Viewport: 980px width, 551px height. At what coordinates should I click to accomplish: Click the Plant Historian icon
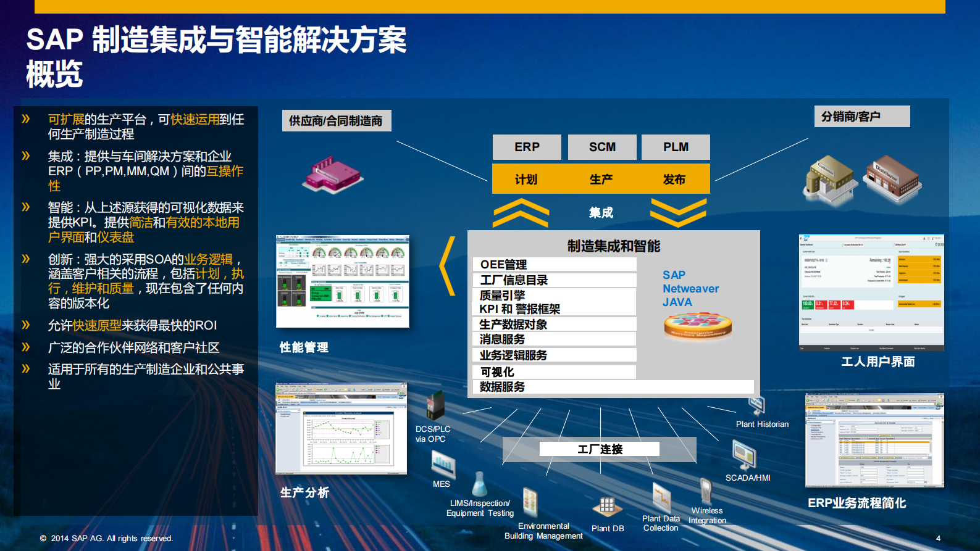[x=757, y=405]
